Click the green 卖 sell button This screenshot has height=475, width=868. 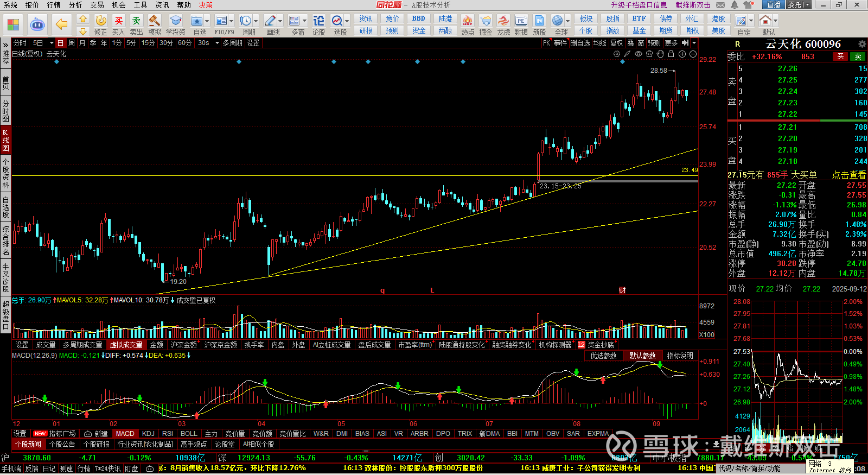coord(858,56)
